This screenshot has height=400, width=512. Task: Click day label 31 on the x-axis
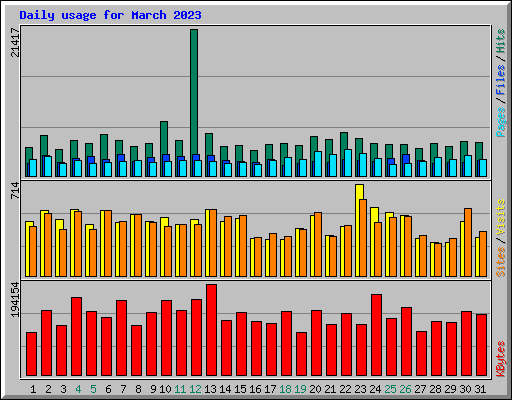pyautogui.click(x=480, y=389)
